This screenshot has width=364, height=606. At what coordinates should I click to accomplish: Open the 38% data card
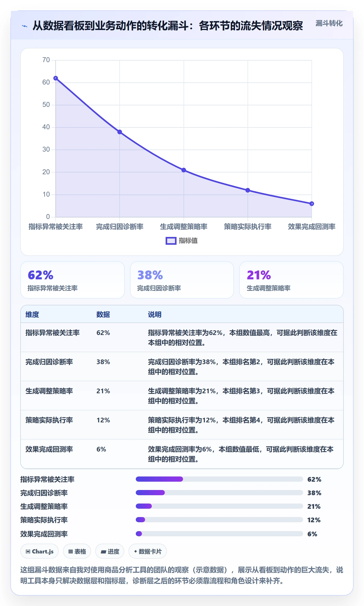point(182,280)
